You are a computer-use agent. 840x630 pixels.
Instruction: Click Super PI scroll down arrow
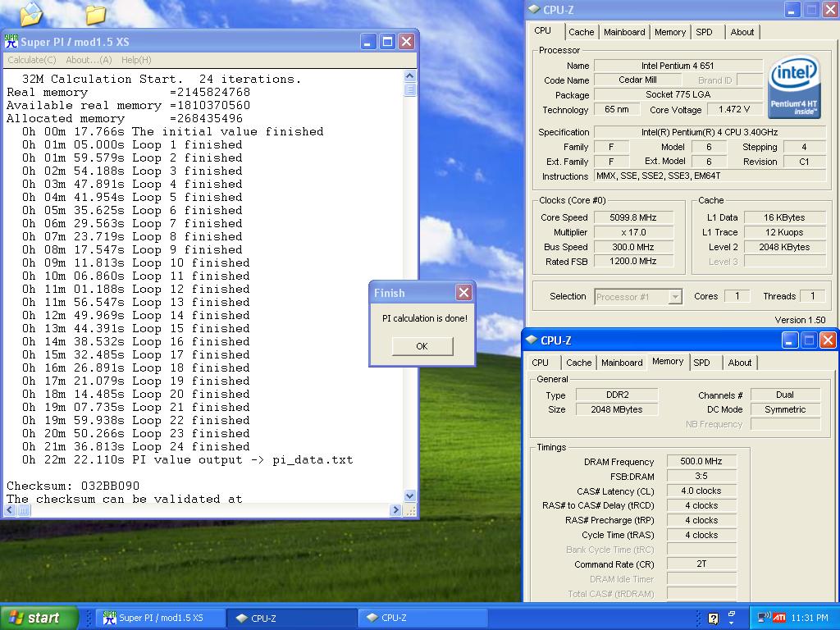410,496
